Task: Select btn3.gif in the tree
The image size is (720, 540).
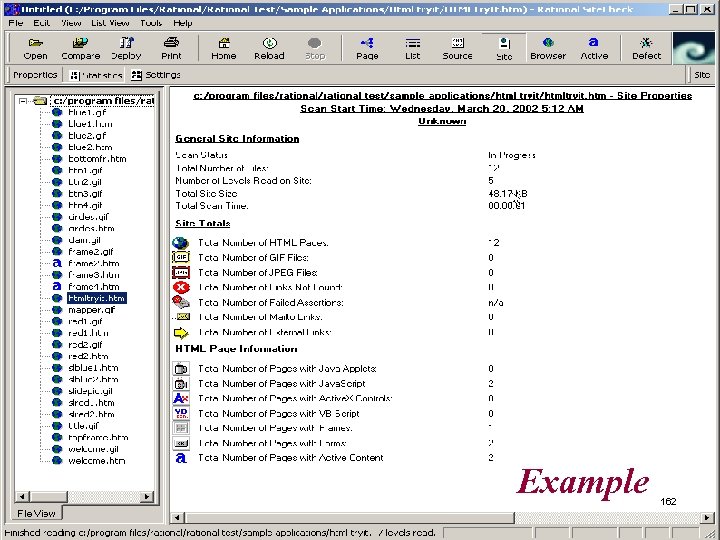Action: [85, 194]
